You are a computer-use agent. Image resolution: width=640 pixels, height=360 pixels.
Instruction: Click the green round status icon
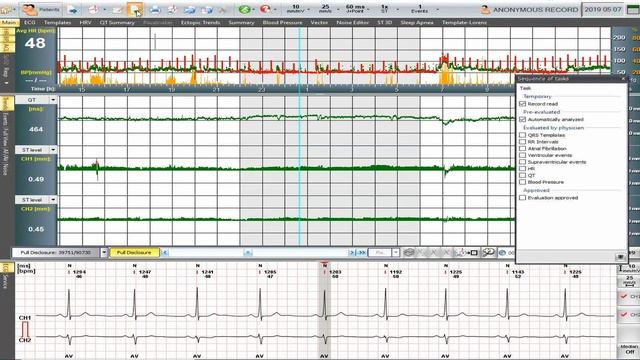(244, 9)
